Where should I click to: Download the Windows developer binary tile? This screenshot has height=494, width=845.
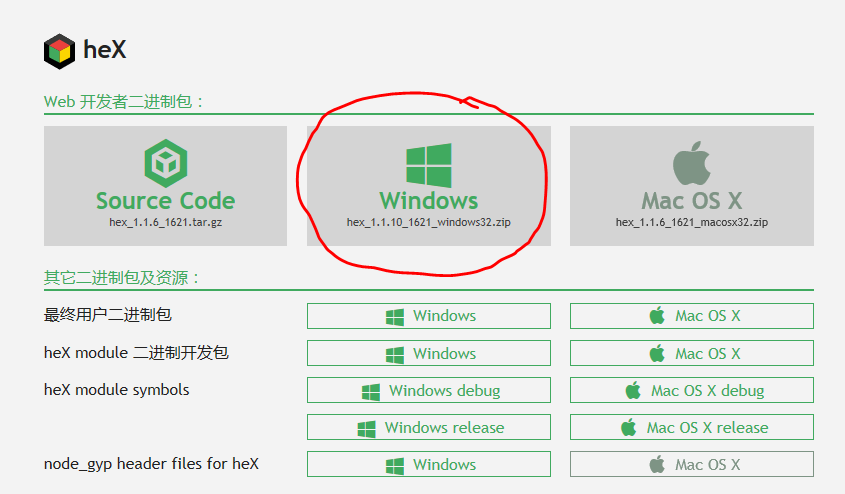click(x=429, y=186)
